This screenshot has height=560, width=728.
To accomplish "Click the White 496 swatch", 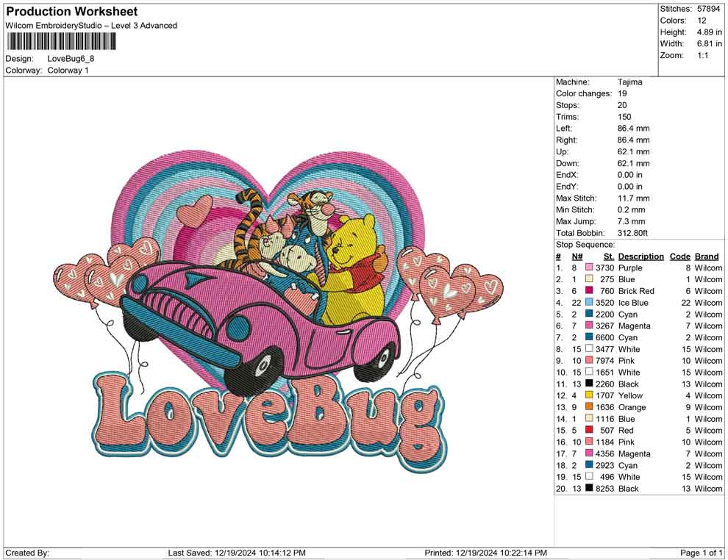I will (589, 476).
